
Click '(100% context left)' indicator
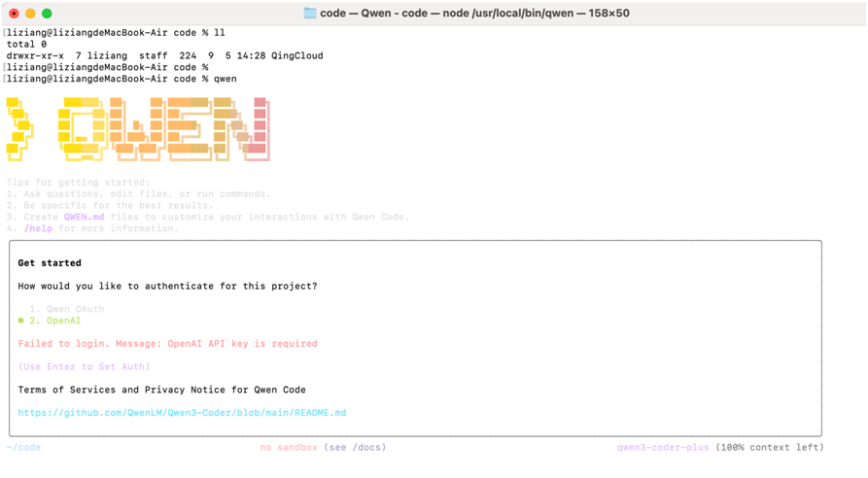(x=770, y=447)
